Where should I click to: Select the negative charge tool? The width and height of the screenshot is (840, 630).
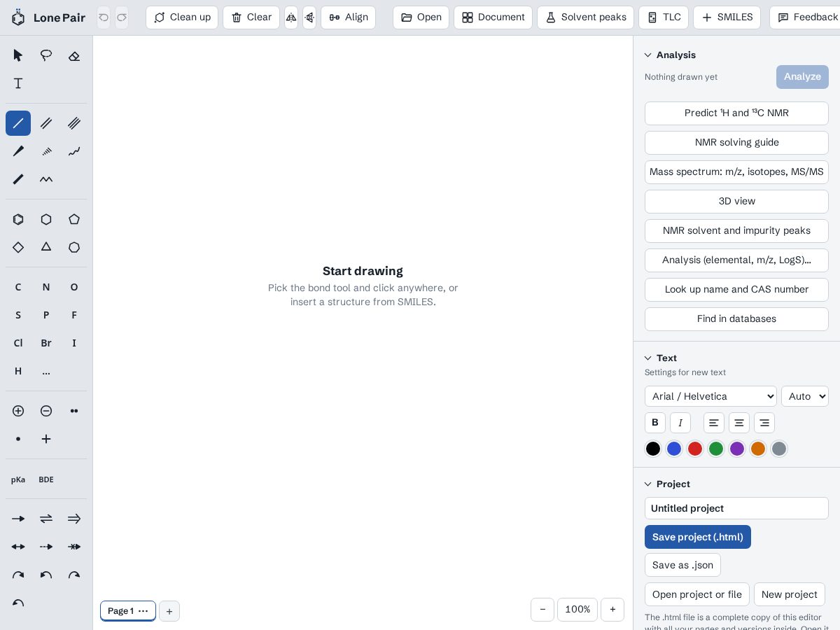(x=46, y=411)
